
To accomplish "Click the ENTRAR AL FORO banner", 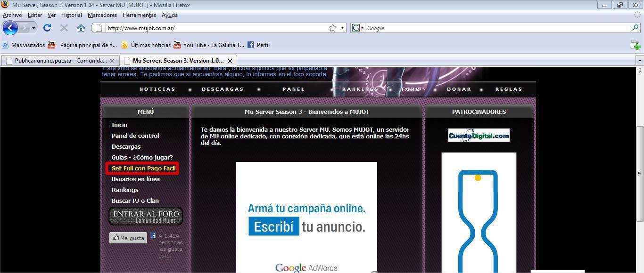I will pyautogui.click(x=146, y=216).
